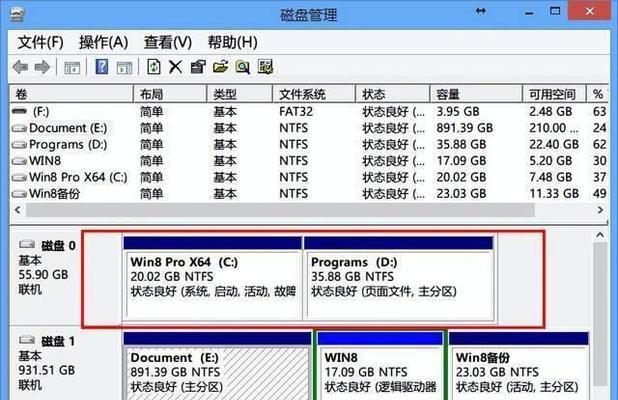The height and width of the screenshot is (400, 618).
Task: Click the left arrow of horizontal scrollbar
Action: click(x=18, y=210)
